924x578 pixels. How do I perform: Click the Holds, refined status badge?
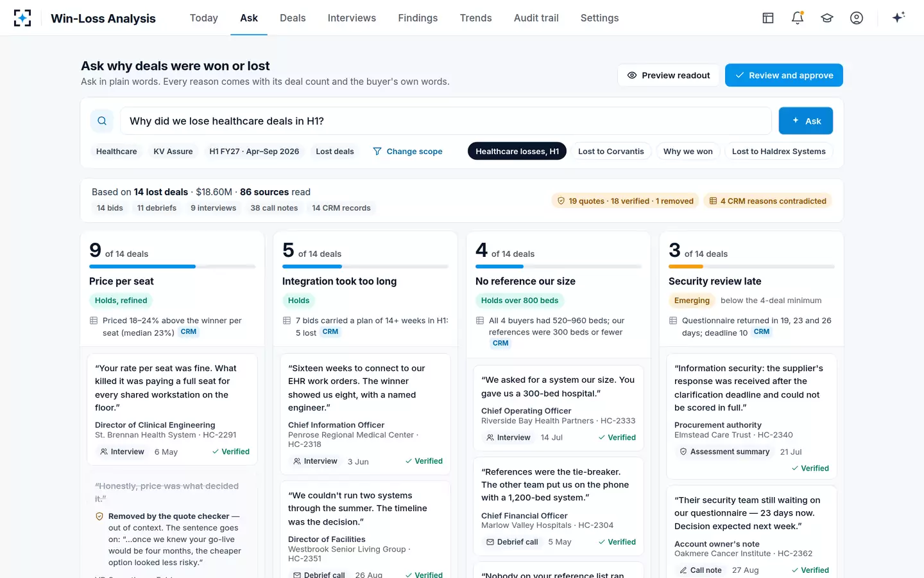[121, 301]
